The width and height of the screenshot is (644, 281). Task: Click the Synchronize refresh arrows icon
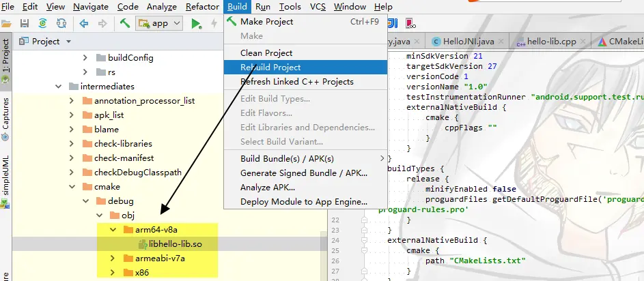[x=61, y=23]
